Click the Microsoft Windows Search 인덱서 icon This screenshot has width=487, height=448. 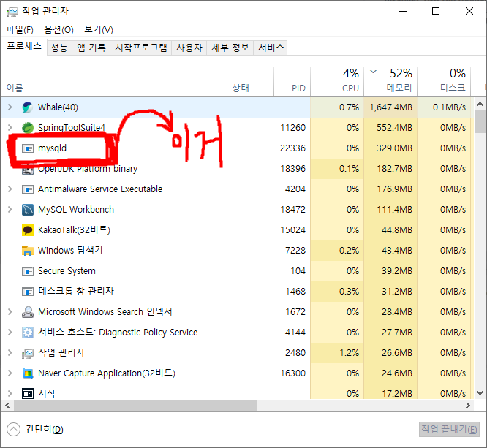coord(28,312)
